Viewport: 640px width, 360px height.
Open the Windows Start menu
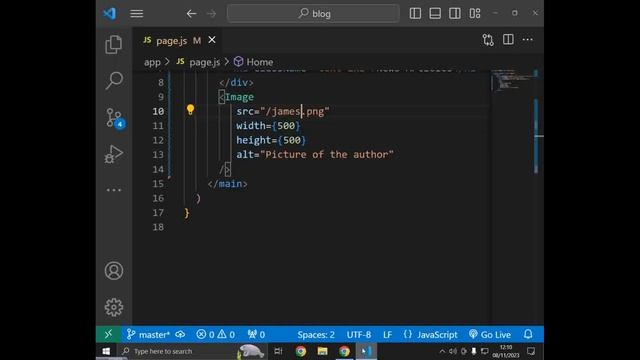106,351
